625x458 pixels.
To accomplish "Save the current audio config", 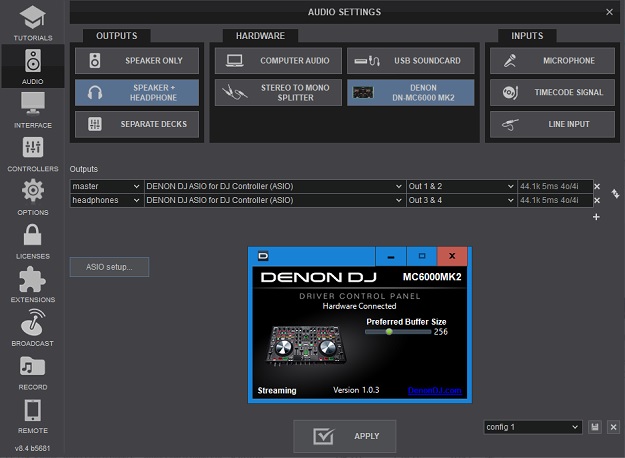I will click(595, 427).
